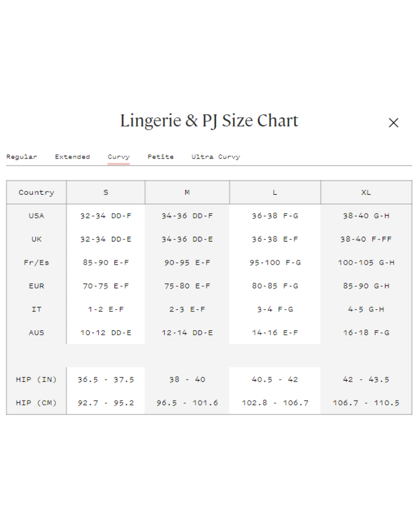420x525 pixels.
Task: Click the L size column header
Action: click(275, 193)
